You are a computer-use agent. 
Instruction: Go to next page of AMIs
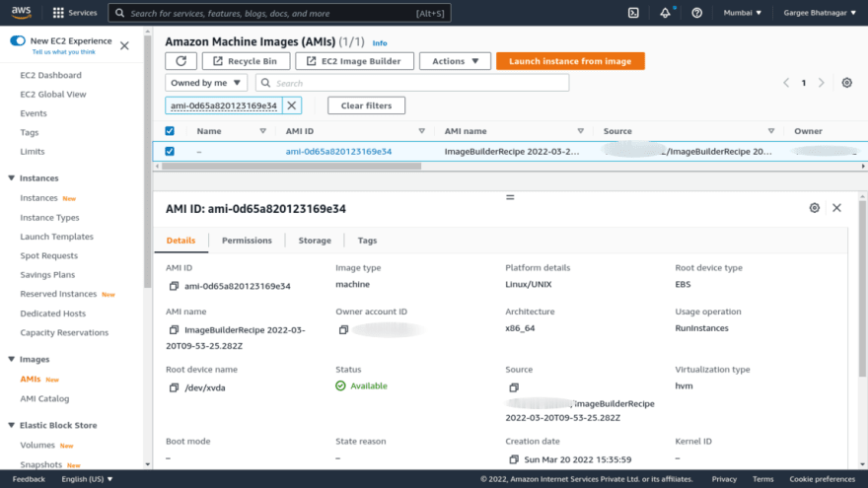click(822, 83)
